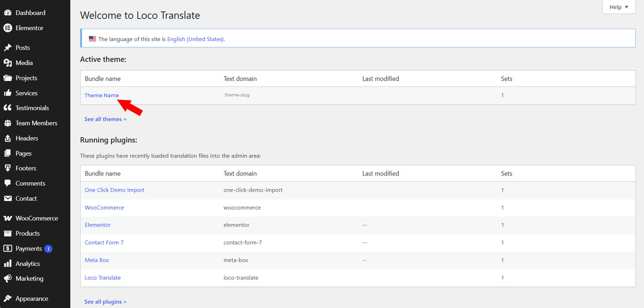The height and width of the screenshot is (308, 644).
Task: Click the Marketing megaphone icon
Action: [x=8, y=278]
